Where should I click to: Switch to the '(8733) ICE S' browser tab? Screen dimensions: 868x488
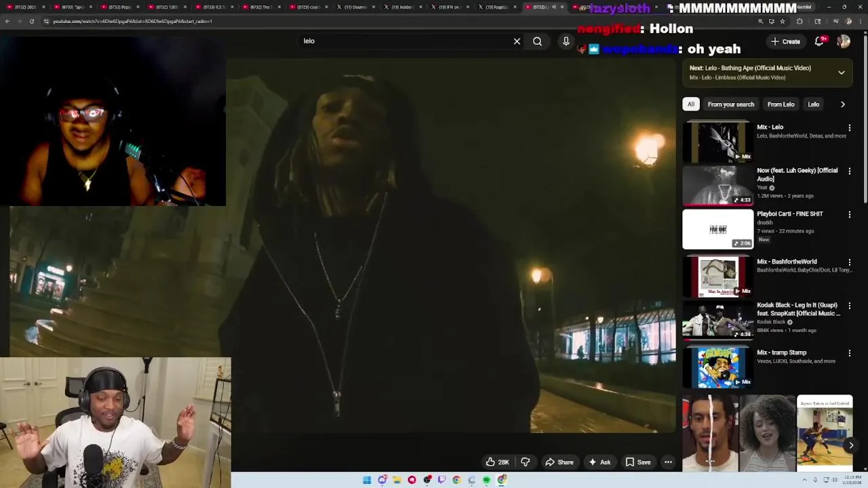(214, 7)
